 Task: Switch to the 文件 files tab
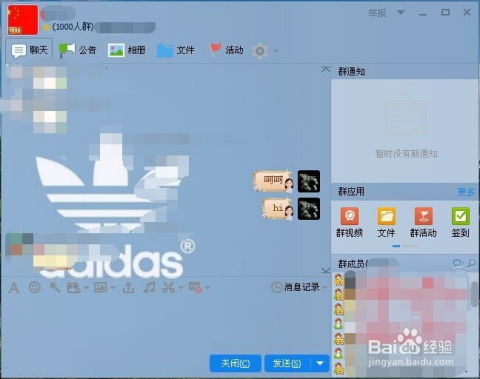pyautogui.click(x=176, y=51)
